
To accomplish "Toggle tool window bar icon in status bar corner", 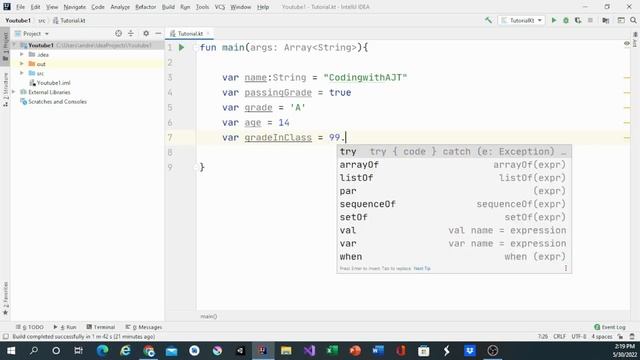I will point(5,337).
